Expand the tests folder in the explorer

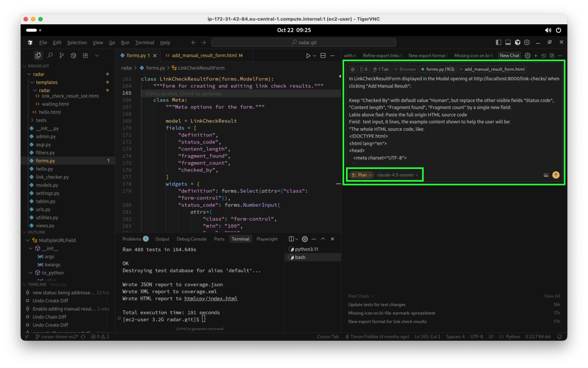[41, 120]
